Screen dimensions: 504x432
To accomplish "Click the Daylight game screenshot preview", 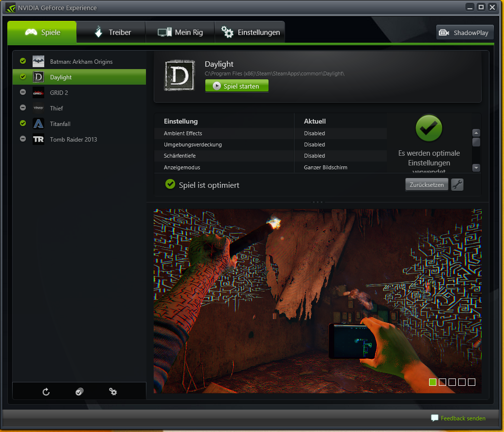I will (x=317, y=301).
